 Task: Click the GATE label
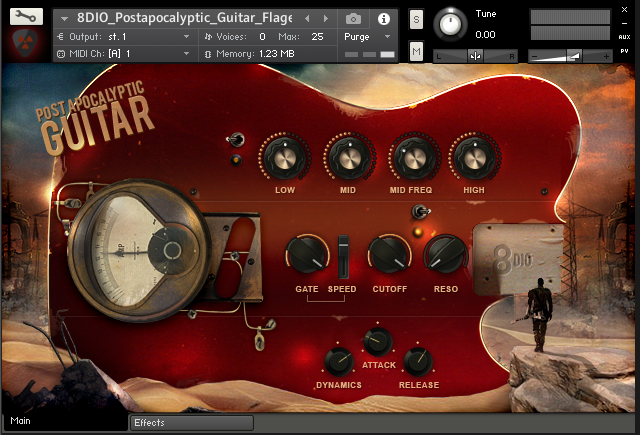[307, 289]
